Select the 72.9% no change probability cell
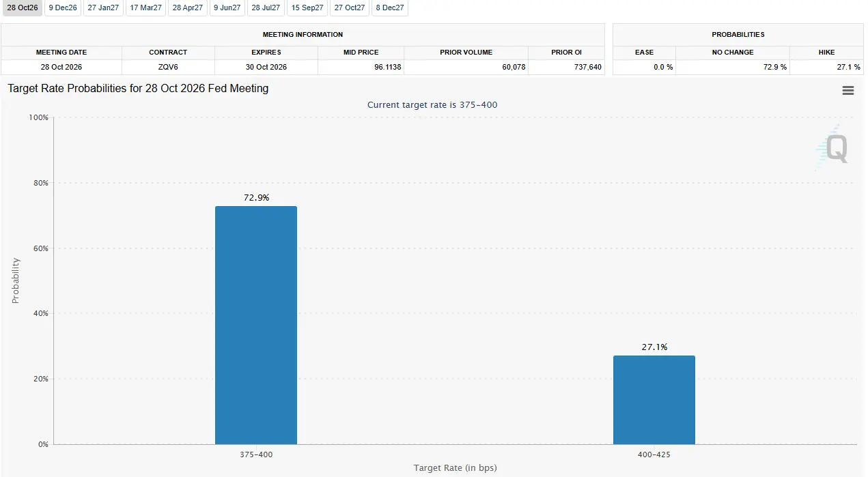This screenshot has height=477, width=868. point(733,67)
